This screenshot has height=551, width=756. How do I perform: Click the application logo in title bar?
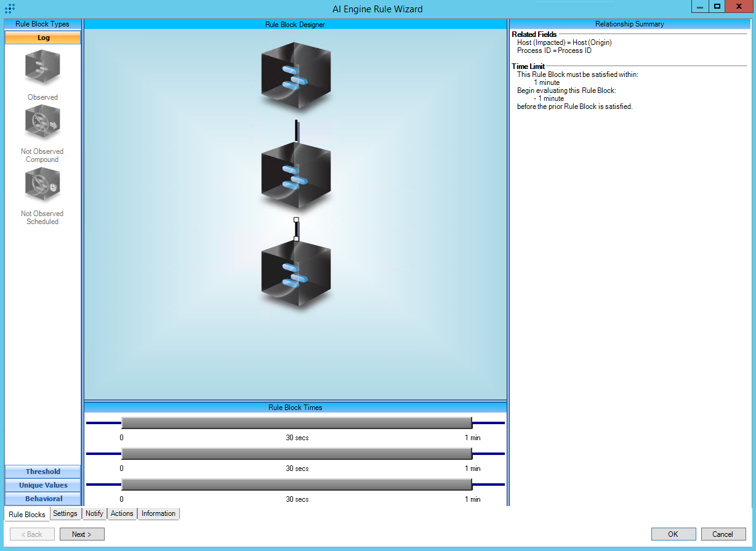(10, 9)
